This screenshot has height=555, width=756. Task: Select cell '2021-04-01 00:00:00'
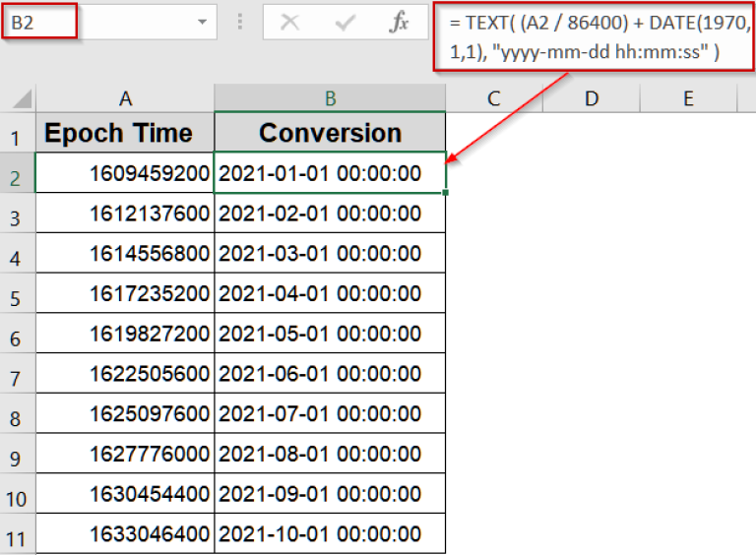(331, 293)
